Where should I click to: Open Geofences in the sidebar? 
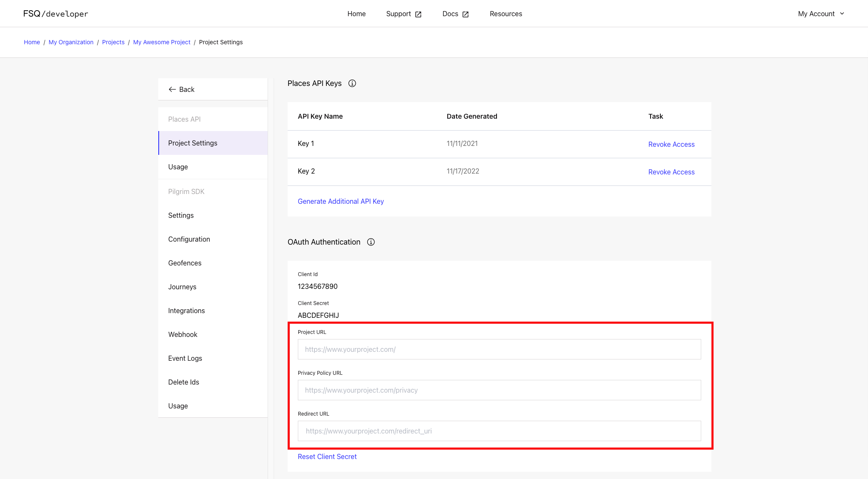coord(185,263)
